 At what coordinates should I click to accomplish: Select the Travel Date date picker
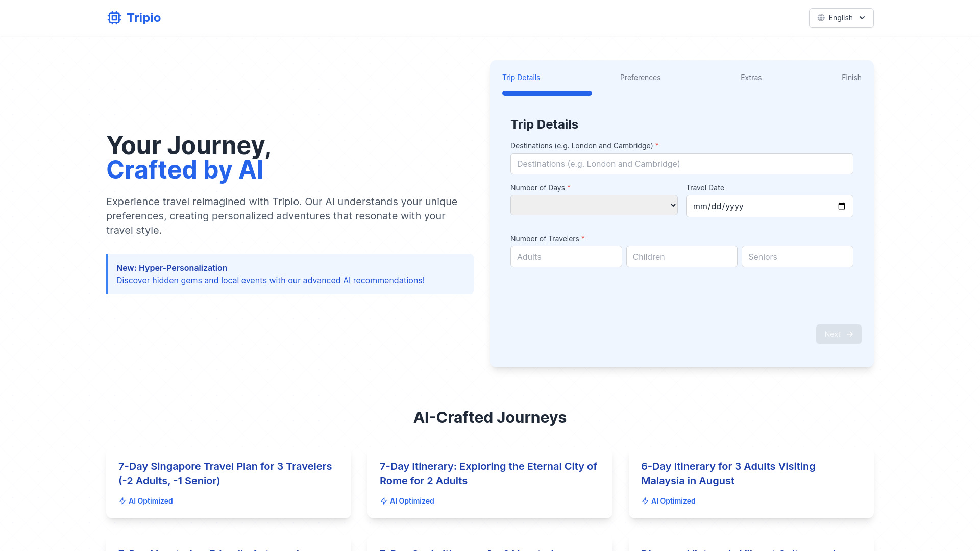(x=769, y=206)
